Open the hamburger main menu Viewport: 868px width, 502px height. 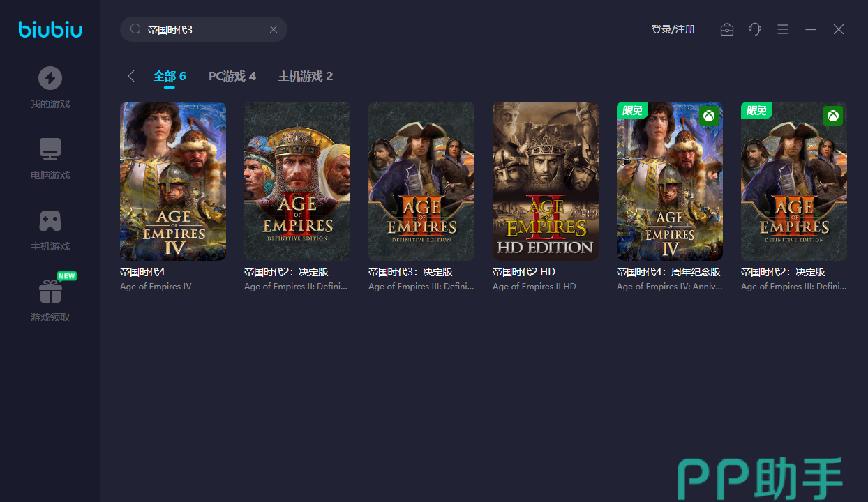tap(783, 29)
